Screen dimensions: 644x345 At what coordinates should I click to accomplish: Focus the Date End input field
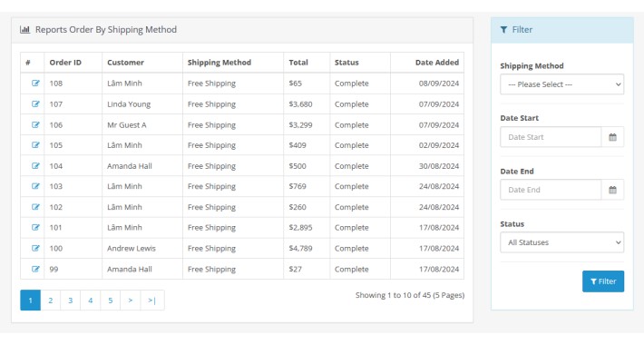point(551,190)
